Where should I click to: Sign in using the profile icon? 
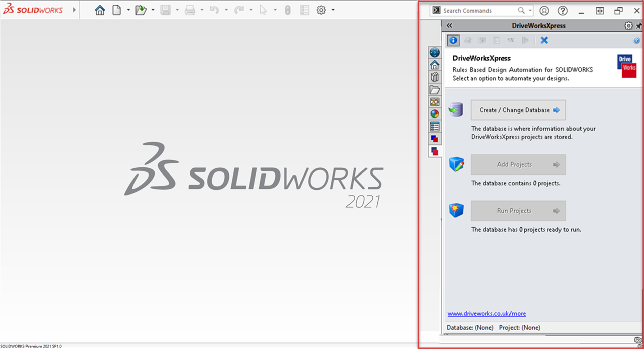point(544,11)
